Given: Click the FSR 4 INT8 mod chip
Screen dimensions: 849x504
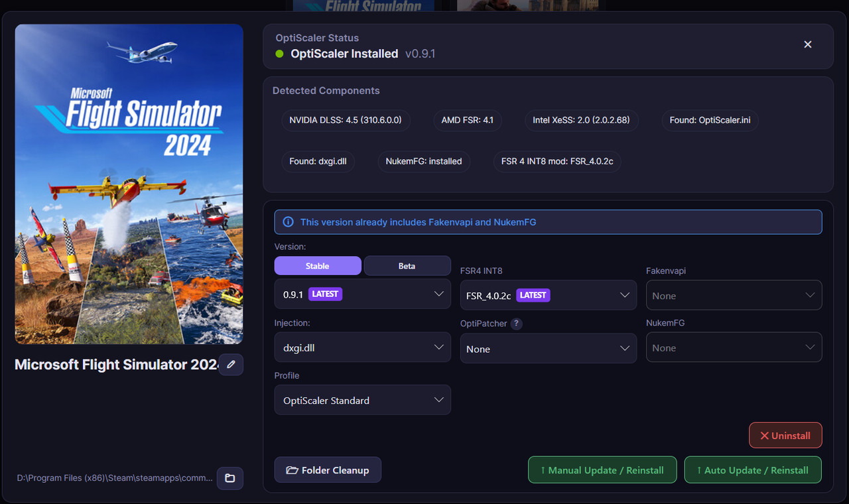Looking at the screenshot, I should click(557, 161).
